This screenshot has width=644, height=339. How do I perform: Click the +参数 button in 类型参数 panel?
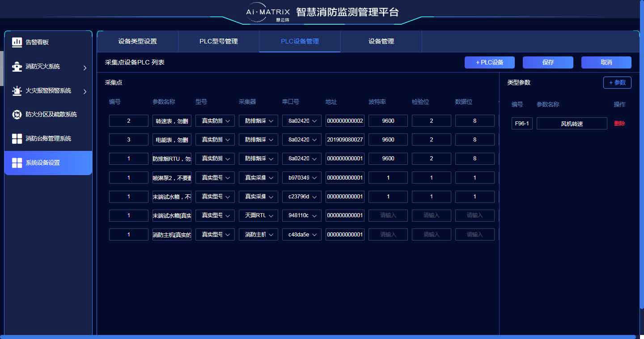click(617, 82)
